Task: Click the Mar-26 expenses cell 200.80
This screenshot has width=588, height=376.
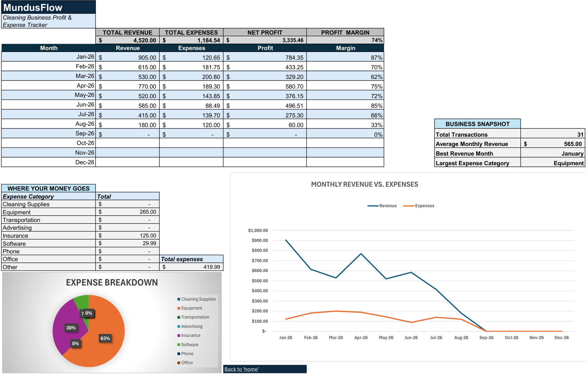Action: [191, 76]
